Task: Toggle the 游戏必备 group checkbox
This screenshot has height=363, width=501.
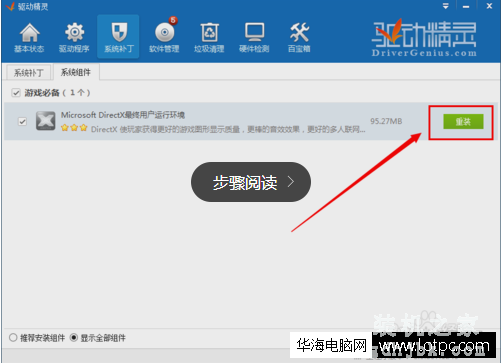Action: pyautogui.click(x=16, y=93)
